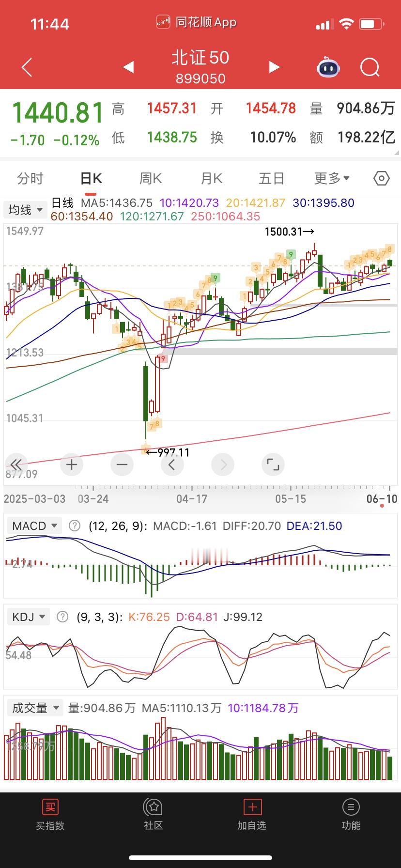This screenshot has width=401, height=868.
Task: Open MACD indicator help question mark
Action: pos(74,526)
